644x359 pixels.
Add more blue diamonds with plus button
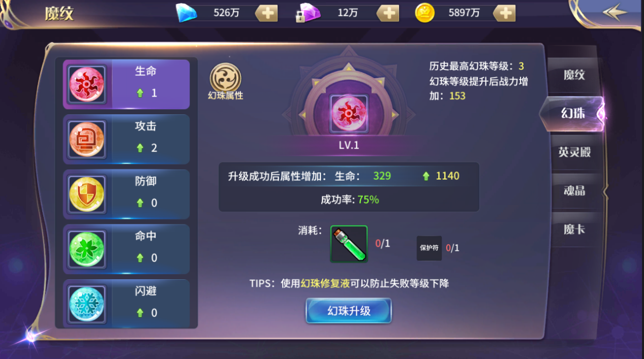(266, 13)
